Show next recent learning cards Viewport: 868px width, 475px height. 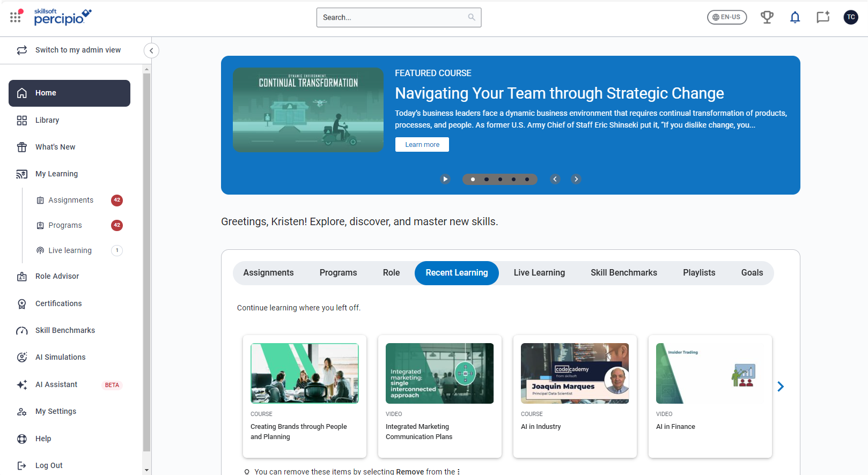coord(781,387)
